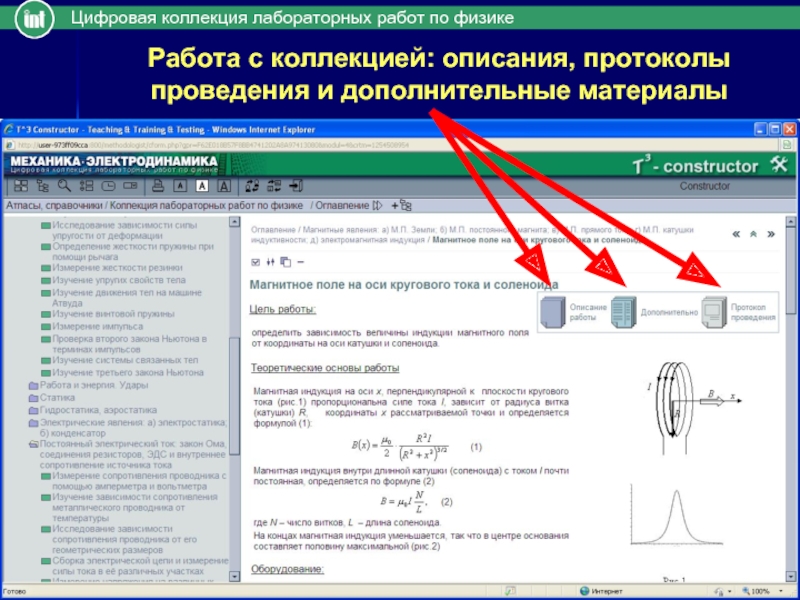Expand the Работа и энергия. Удары folder
The width and height of the screenshot is (800, 600).
[34, 386]
